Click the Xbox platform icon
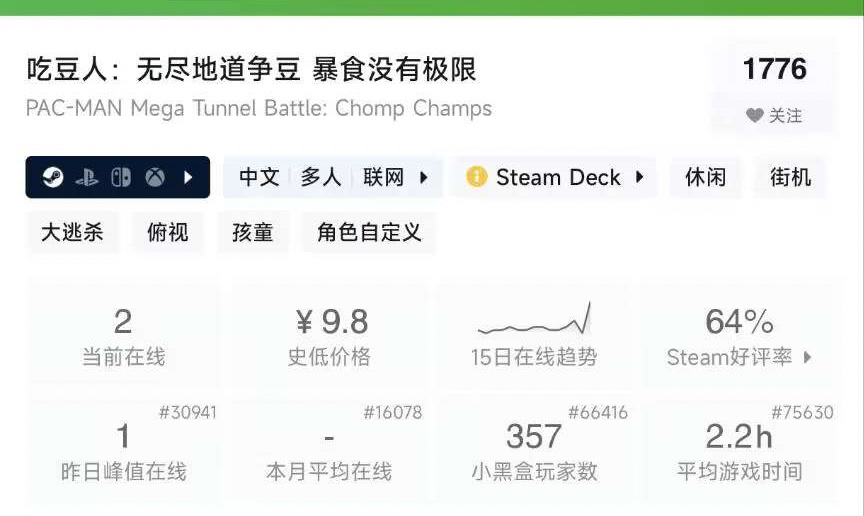 (x=155, y=178)
